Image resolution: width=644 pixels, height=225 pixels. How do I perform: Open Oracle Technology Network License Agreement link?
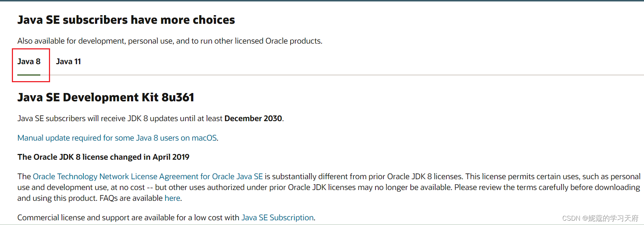pos(148,176)
